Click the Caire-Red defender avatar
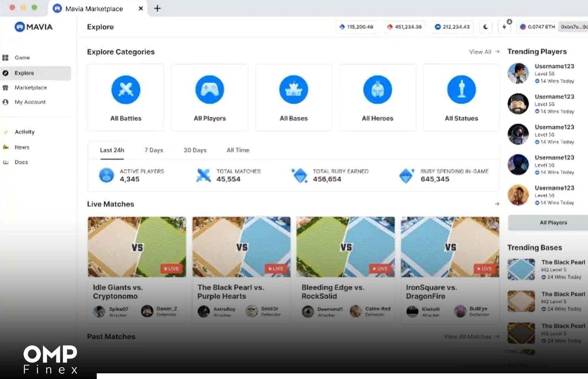Image resolution: width=588 pixels, height=379 pixels. [356, 312]
